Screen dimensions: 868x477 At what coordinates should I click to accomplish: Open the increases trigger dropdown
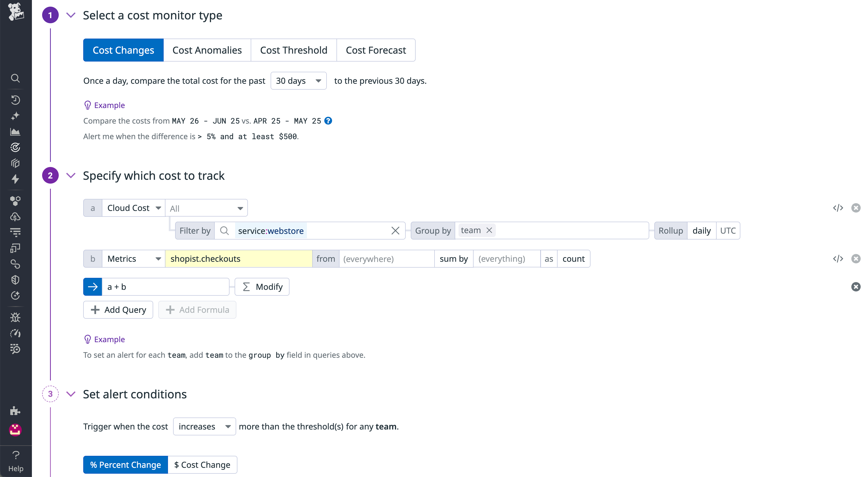204,426
